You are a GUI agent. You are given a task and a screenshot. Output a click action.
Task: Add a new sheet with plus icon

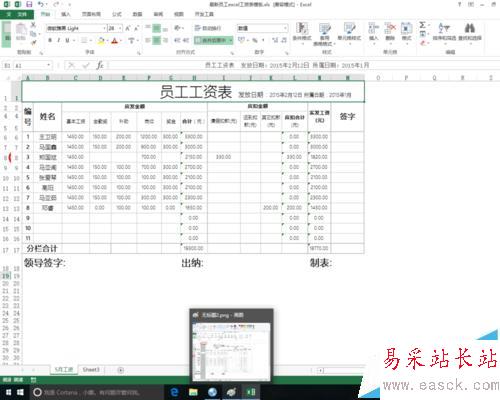pos(121,370)
